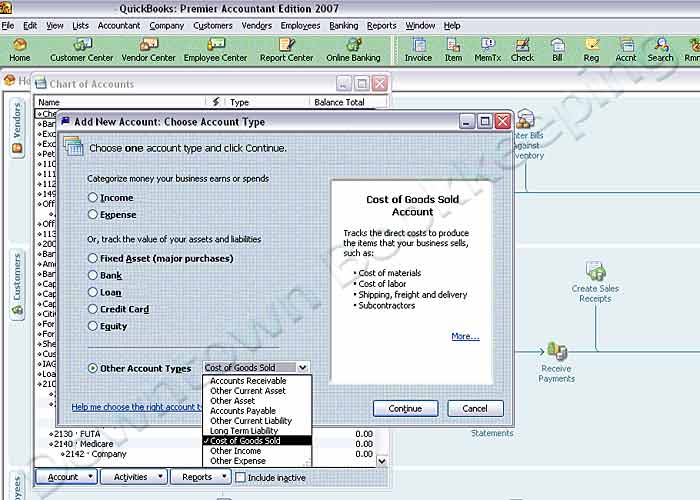The height and width of the screenshot is (500, 700).
Task: Select Other Account Types radio button
Action: click(x=92, y=368)
